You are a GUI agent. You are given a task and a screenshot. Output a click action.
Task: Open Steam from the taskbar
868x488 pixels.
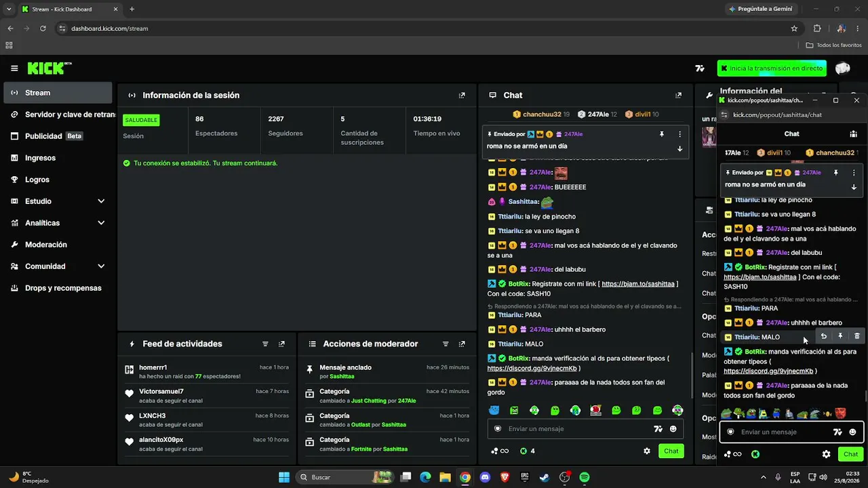545,477
